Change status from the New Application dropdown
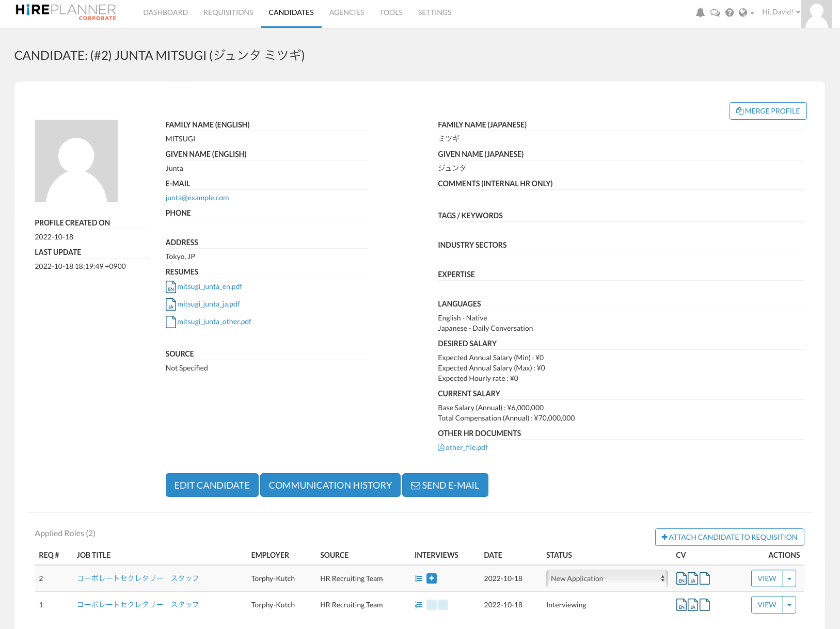 [607, 578]
